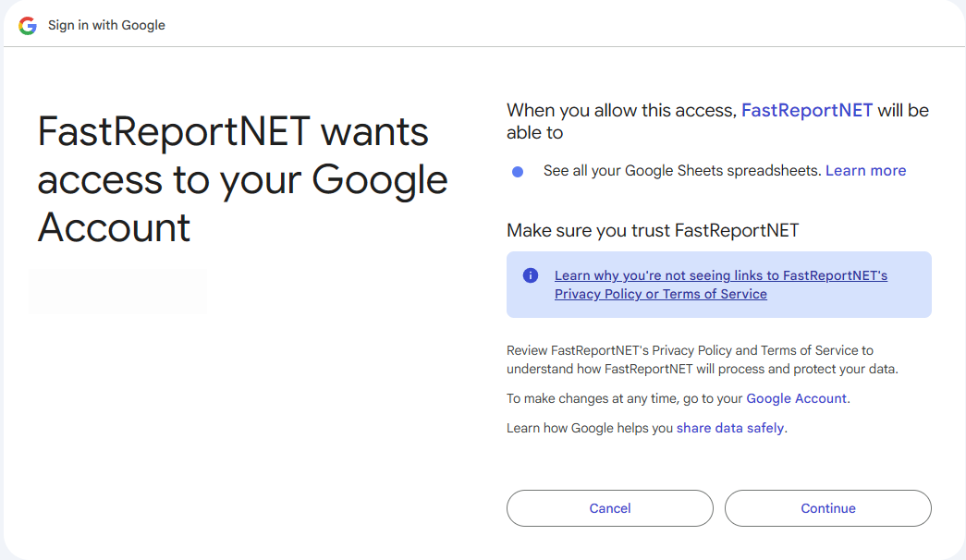Click the Google logo icon
Viewport: 966px width, 560px height.
tap(28, 25)
